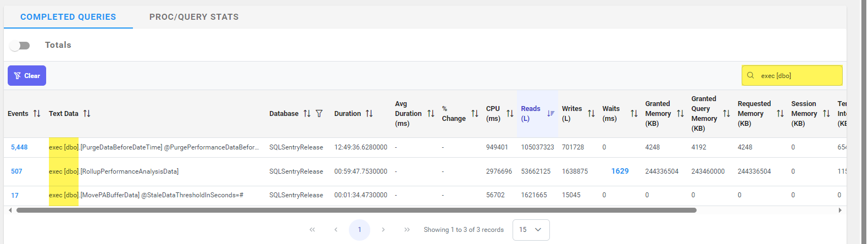Sort by CPU (ms) column arrows
The image size is (868, 244).
click(x=510, y=114)
